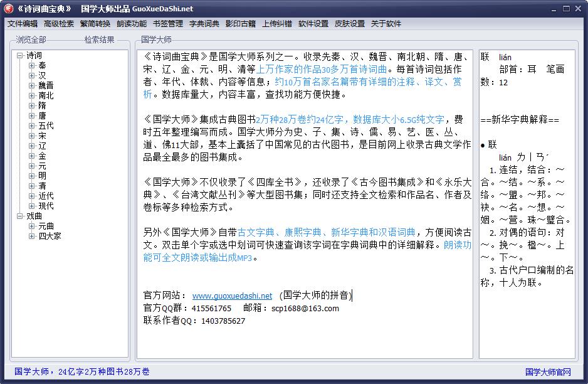588x384 pixels.
Task: Open the 高级检索 menu
Action: coord(59,24)
